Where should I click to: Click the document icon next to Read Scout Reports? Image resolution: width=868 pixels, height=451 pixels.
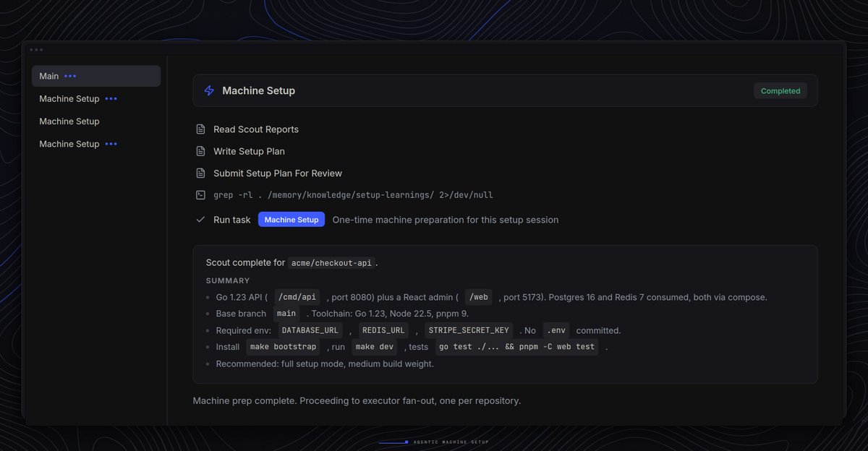click(x=201, y=129)
